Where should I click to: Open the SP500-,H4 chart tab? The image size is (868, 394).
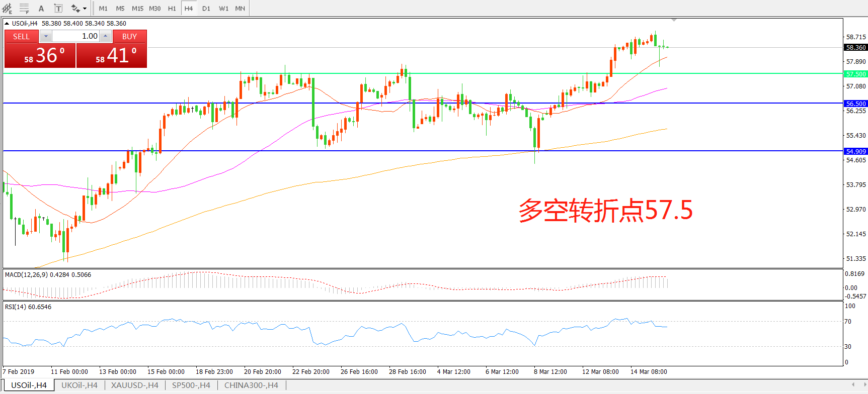pyautogui.click(x=191, y=385)
